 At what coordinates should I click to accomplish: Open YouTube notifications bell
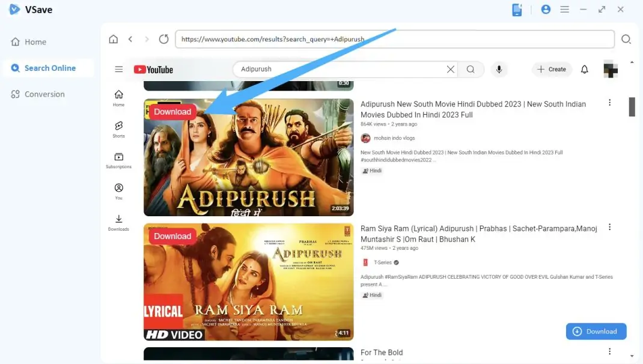coord(584,69)
